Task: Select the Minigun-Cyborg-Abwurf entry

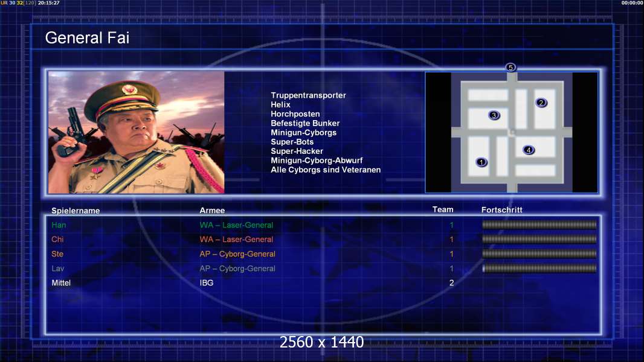Action: [x=317, y=160]
